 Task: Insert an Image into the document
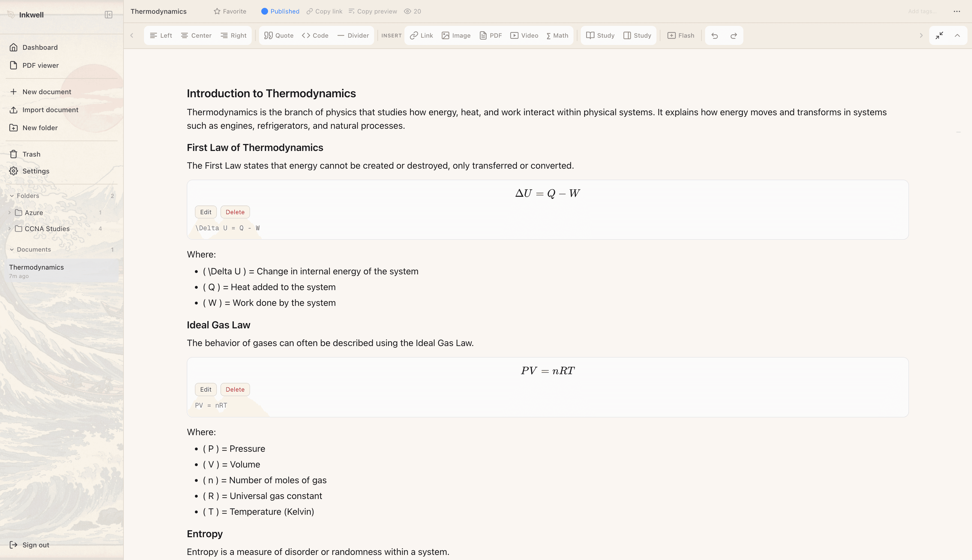pyautogui.click(x=456, y=35)
